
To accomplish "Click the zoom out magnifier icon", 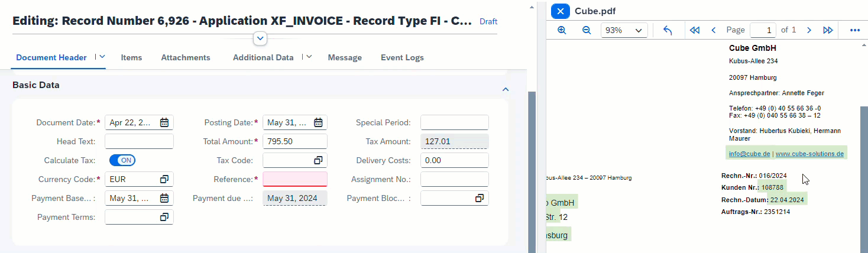I will pyautogui.click(x=587, y=30).
